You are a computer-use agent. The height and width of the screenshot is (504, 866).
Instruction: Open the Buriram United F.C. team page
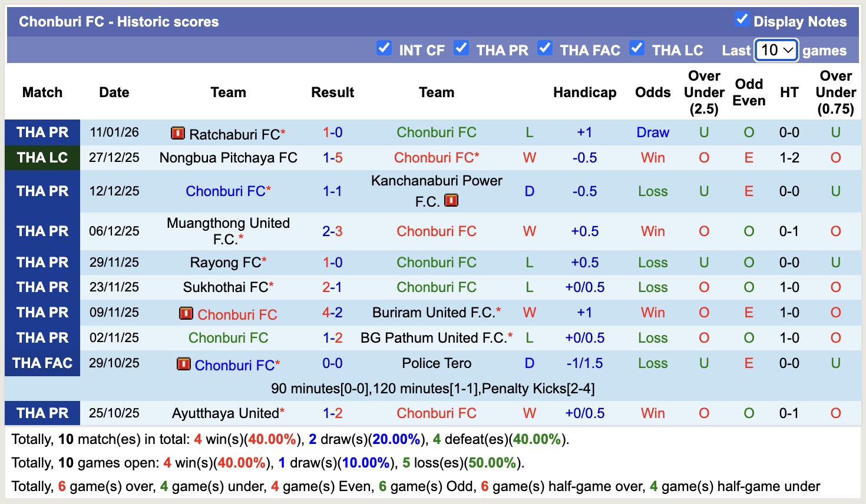click(x=433, y=313)
